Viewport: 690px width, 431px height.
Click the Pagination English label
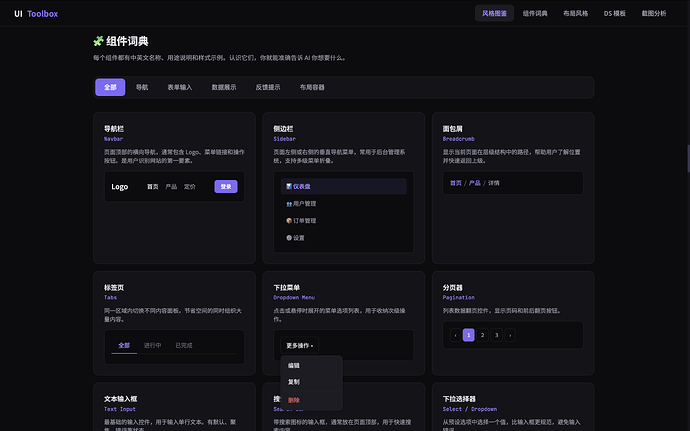pyautogui.click(x=459, y=298)
